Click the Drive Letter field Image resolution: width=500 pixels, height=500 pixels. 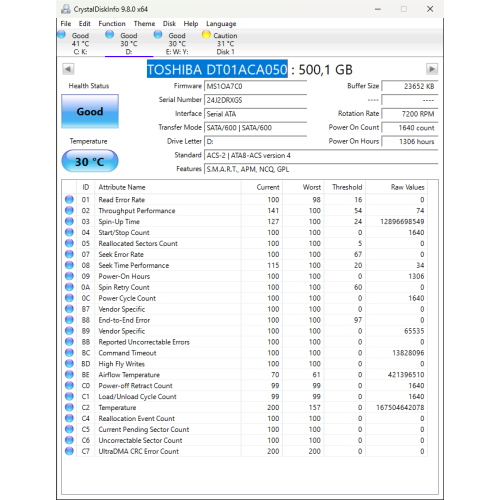pos(255,142)
